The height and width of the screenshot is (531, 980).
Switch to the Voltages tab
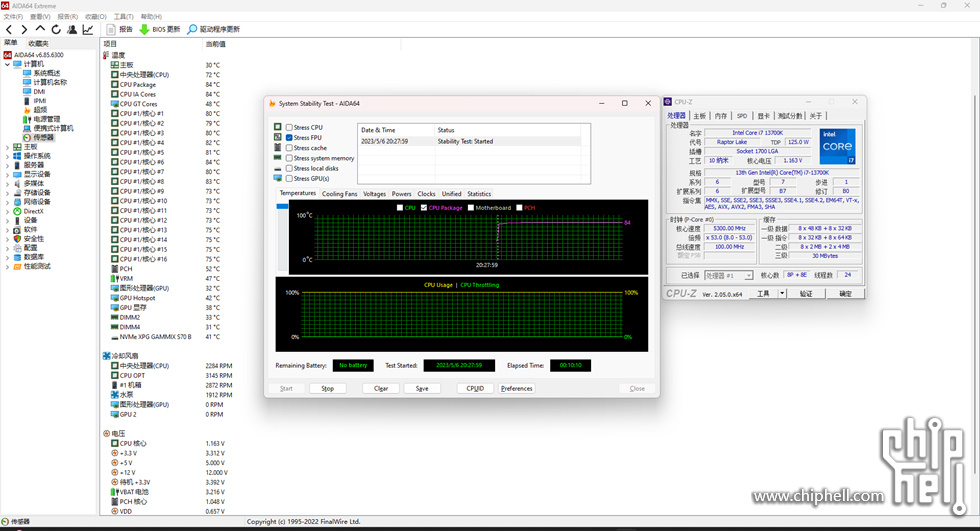click(x=374, y=194)
